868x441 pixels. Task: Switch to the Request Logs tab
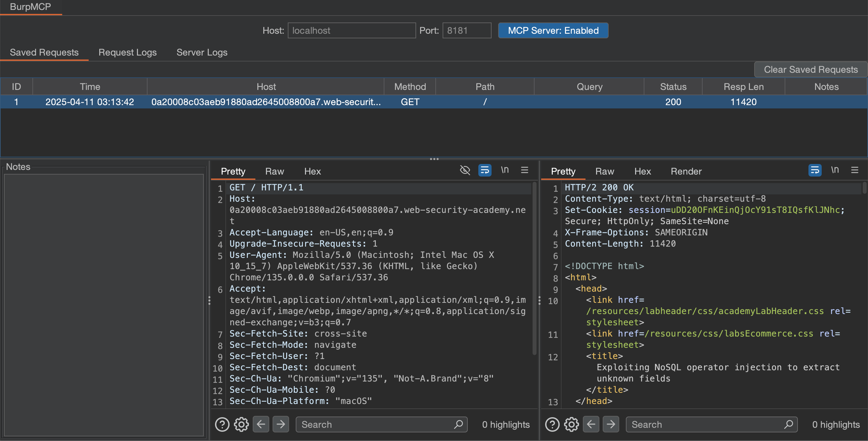pos(127,53)
